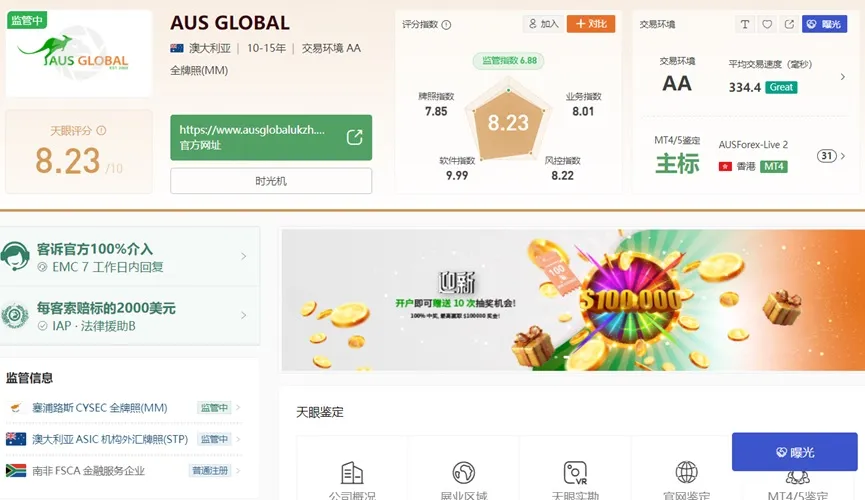
Task: Click the orange 对比 compare button
Action: [591, 24]
